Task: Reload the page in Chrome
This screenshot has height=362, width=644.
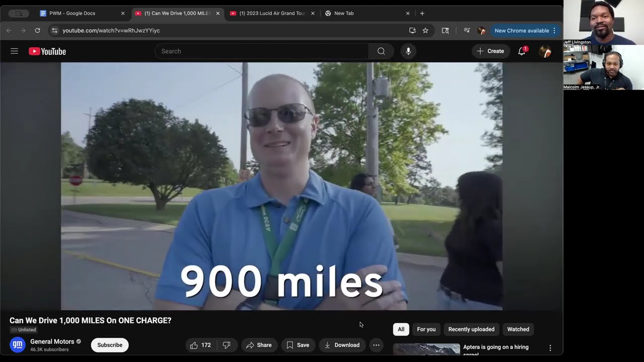Action: click(x=37, y=31)
